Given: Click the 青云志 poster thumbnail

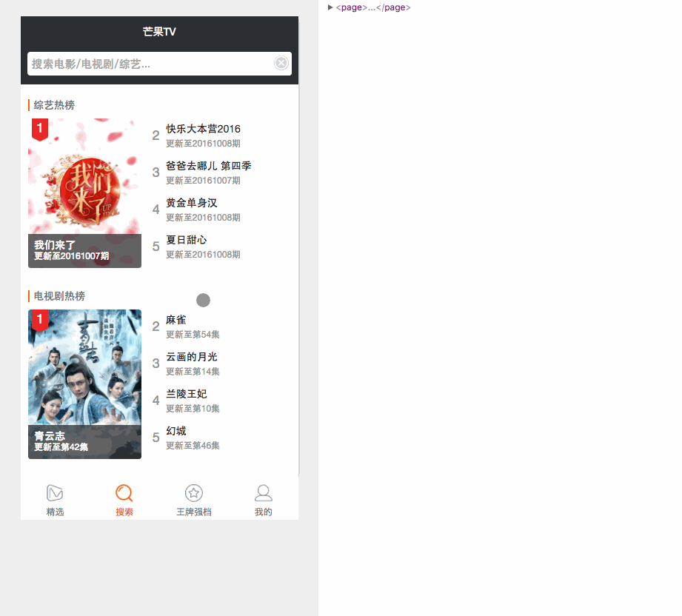Looking at the screenshot, I should 84,370.
